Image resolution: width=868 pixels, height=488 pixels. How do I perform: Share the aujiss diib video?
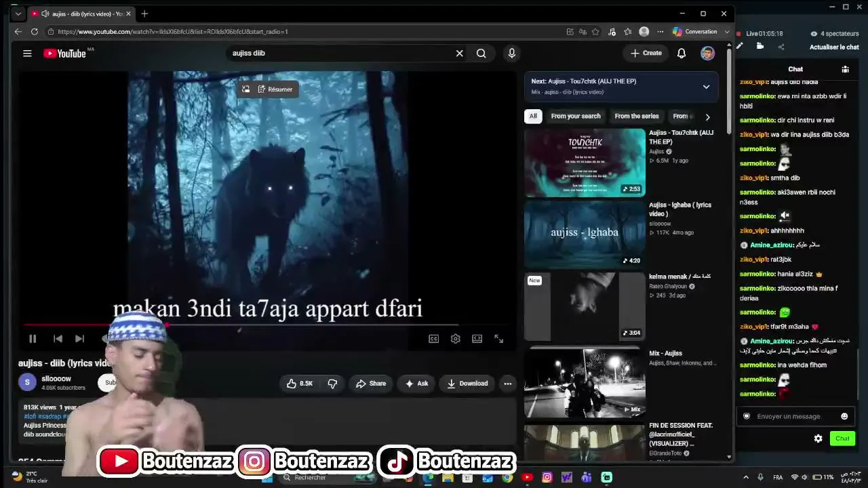click(x=371, y=384)
